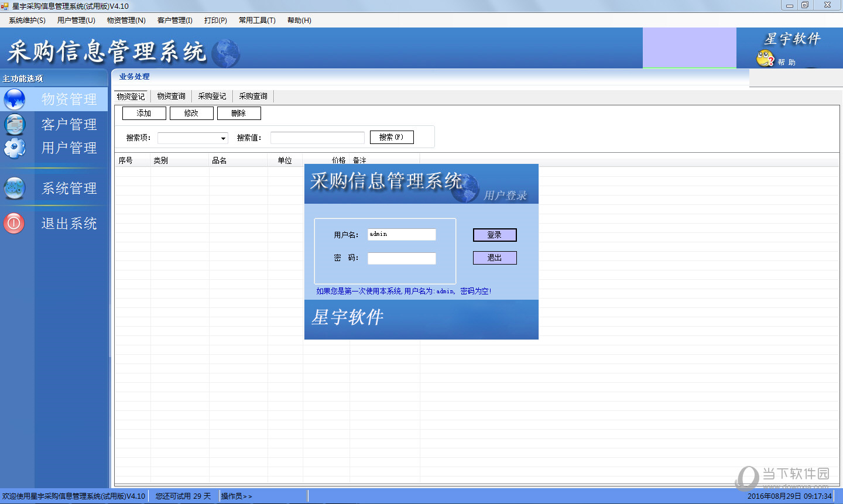Focus the 用户名 field containing admin
The width and height of the screenshot is (843, 504).
point(402,234)
